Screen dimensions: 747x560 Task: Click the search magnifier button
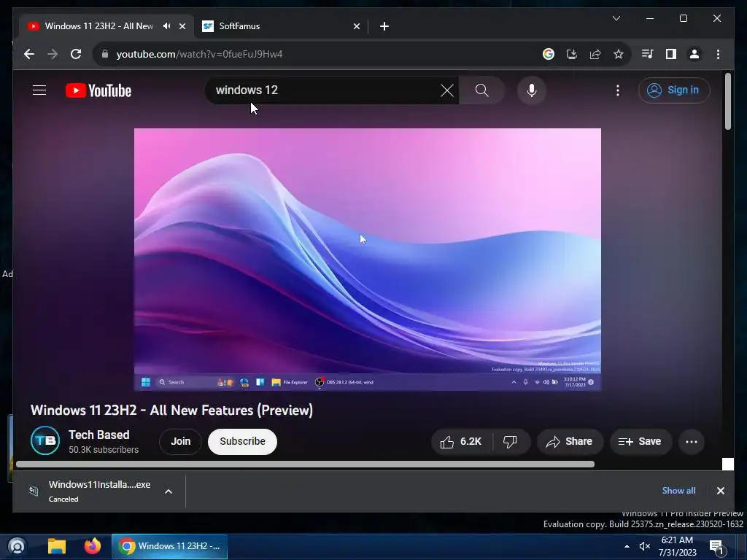point(481,90)
